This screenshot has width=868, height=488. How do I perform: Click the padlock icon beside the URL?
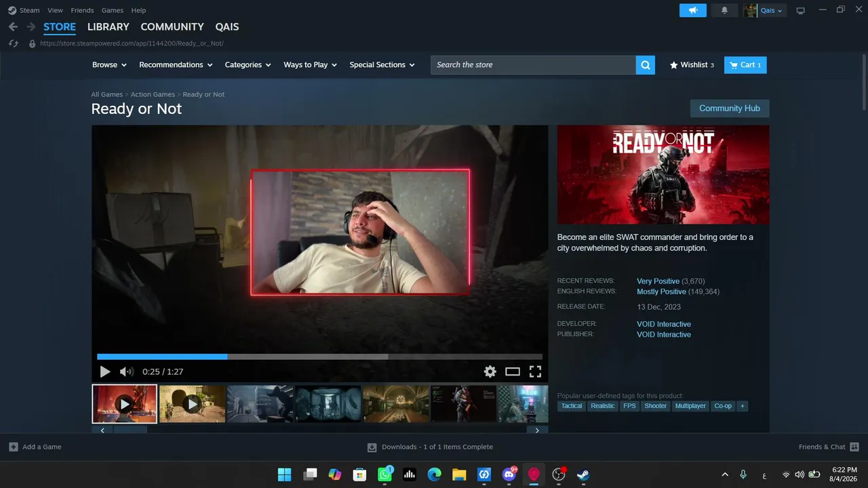click(x=32, y=43)
